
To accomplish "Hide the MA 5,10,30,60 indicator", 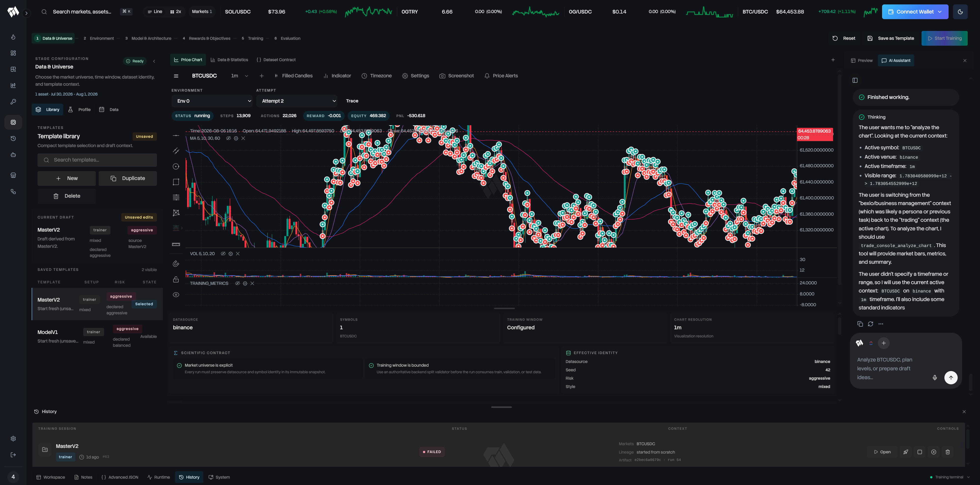I will (x=228, y=138).
